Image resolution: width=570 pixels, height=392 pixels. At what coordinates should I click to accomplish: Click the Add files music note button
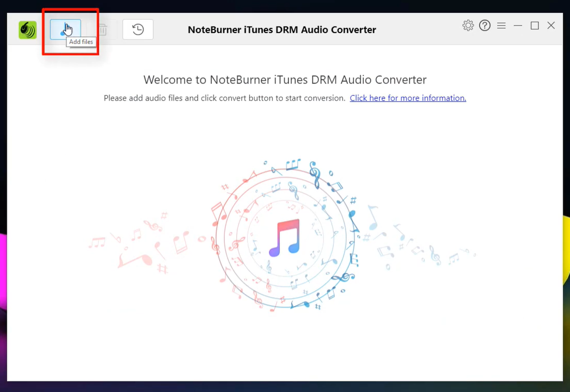65,30
